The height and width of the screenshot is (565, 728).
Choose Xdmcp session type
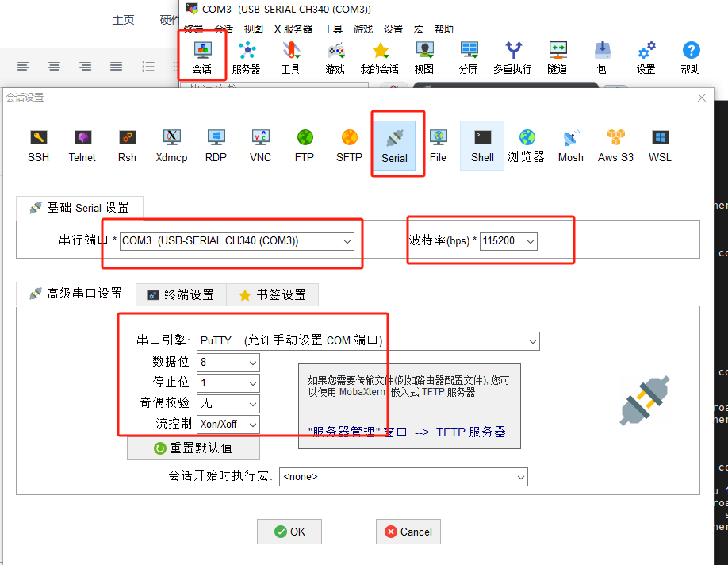(x=172, y=146)
